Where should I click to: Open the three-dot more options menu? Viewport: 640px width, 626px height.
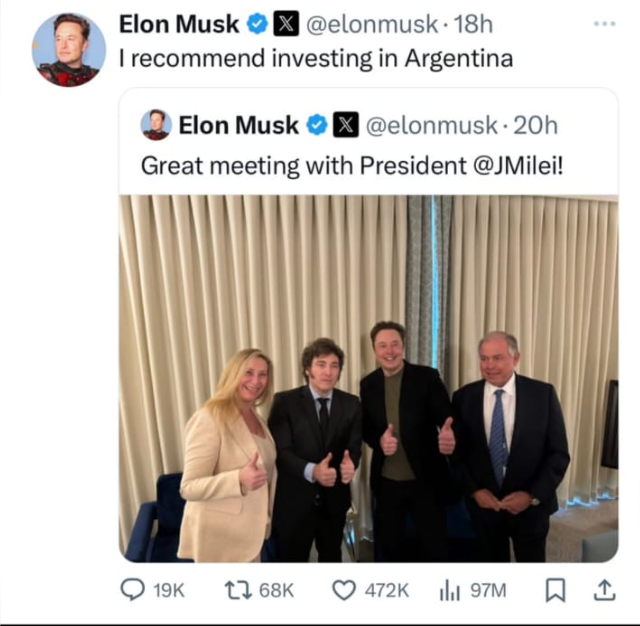pos(604,24)
